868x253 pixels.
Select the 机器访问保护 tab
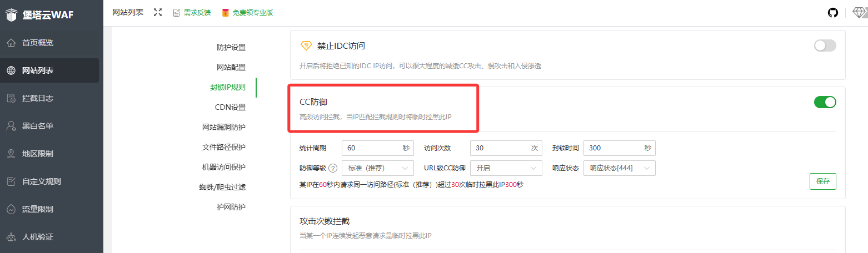pyautogui.click(x=224, y=167)
